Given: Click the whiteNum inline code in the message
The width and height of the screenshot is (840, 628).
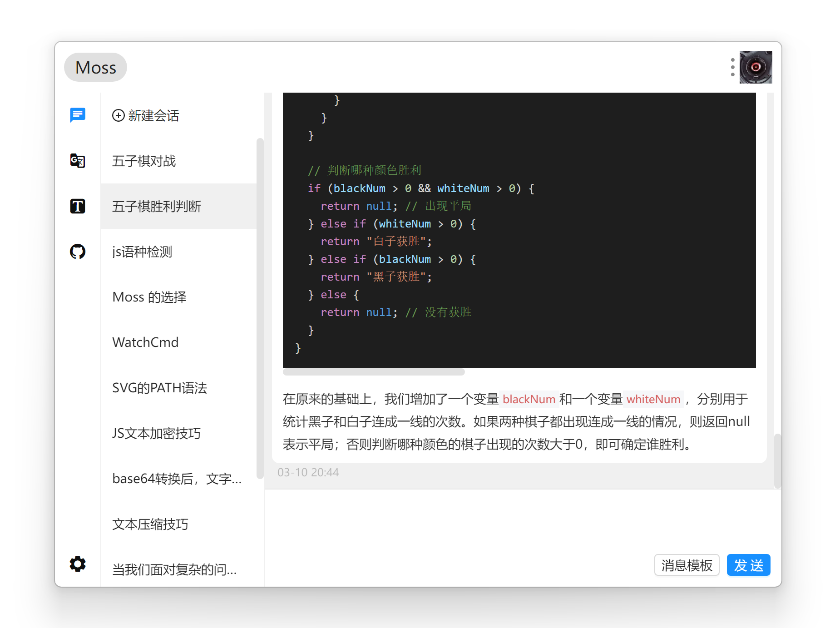Looking at the screenshot, I should (653, 399).
